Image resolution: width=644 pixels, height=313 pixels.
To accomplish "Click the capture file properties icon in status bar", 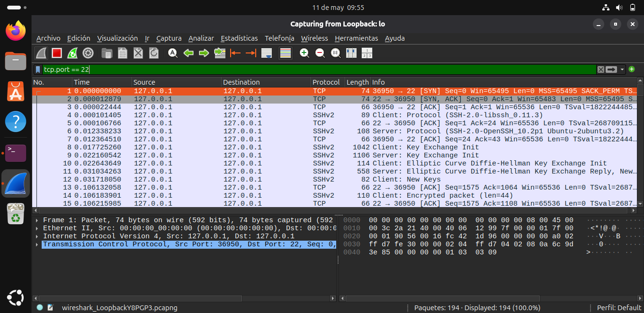I will pos(51,307).
